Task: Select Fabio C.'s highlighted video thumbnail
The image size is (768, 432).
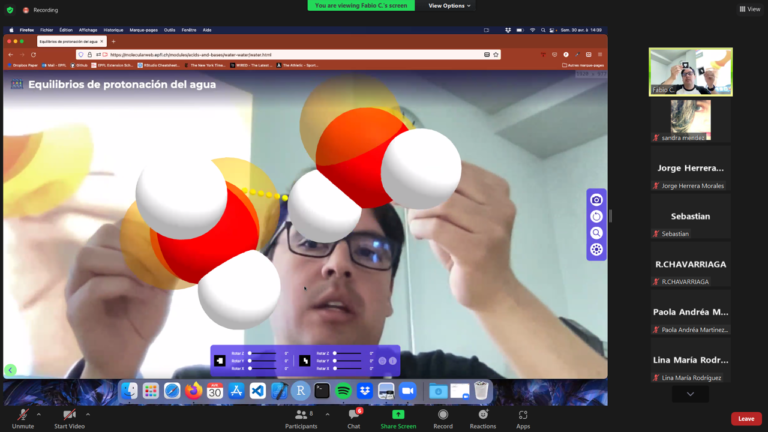Action: pos(690,71)
